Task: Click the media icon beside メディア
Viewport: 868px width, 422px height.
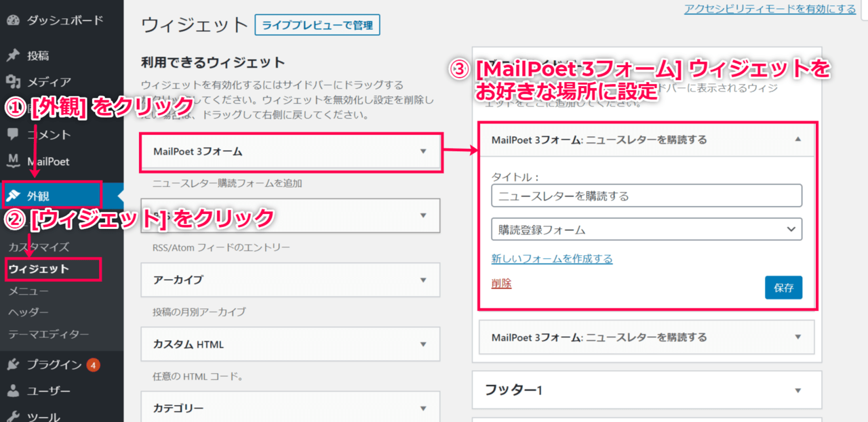Action: [x=13, y=82]
